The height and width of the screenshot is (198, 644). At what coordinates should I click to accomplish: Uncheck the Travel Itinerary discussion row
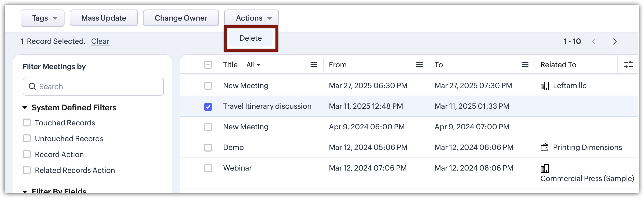(x=208, y=107)
